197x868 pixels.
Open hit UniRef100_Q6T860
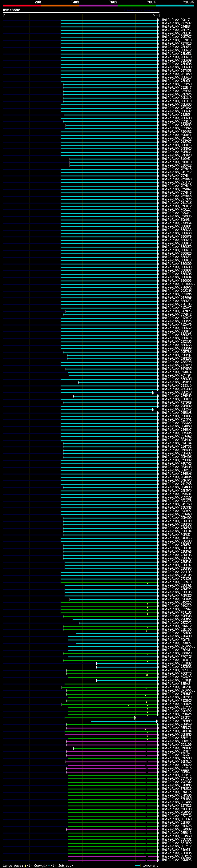[x=176, y=108]
